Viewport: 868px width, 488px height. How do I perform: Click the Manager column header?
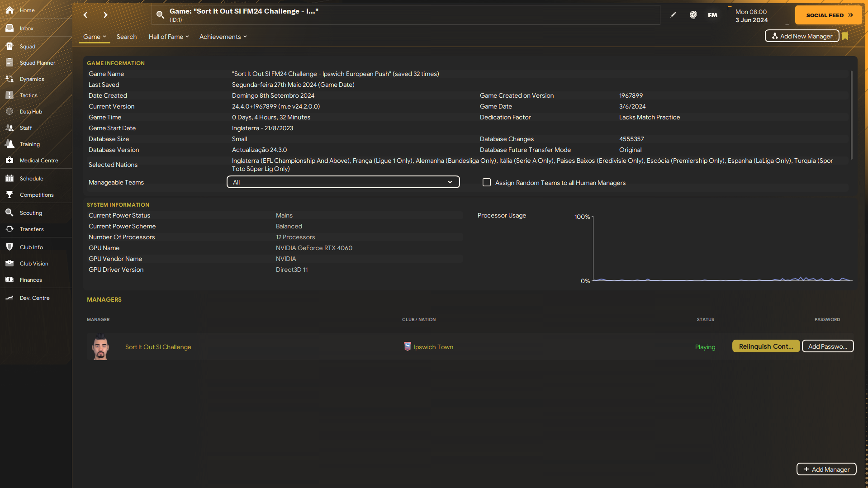pos(98,319)
